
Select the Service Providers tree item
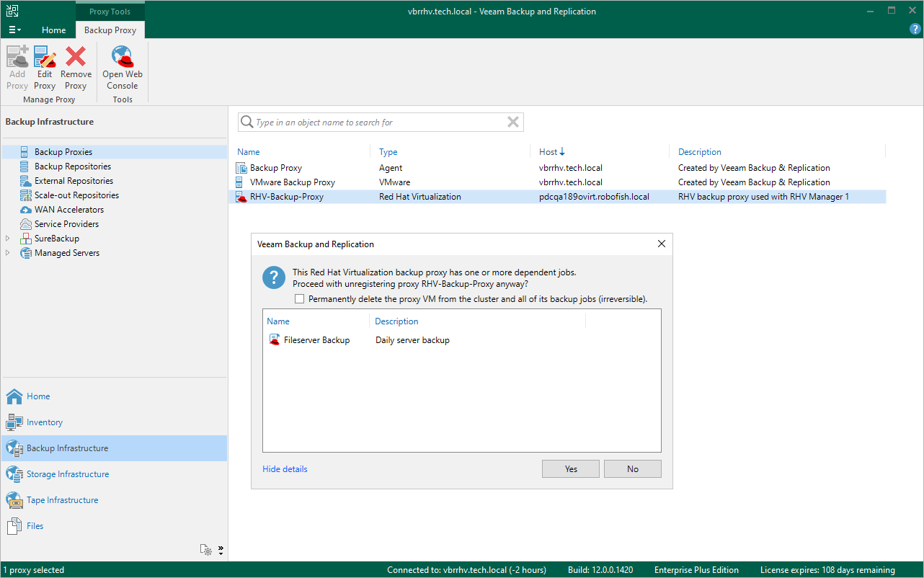pos(67,224)
